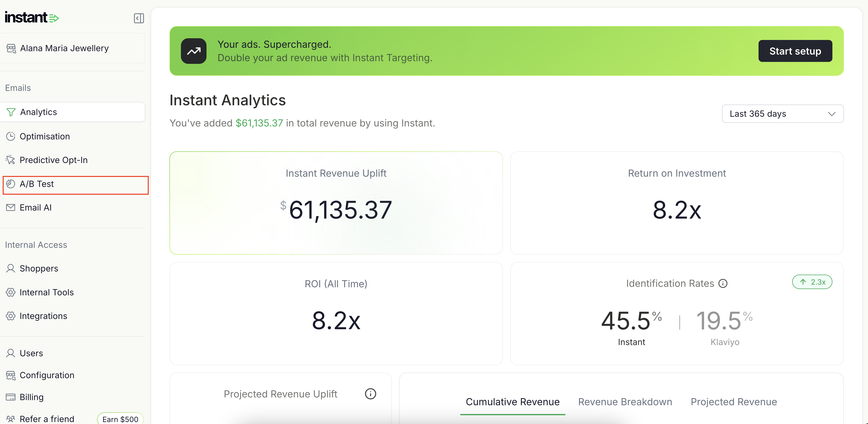Switch store via Alana Maria Jewellery
The height and width of the screenshot is (424, 868).
(x=72, y=48)
